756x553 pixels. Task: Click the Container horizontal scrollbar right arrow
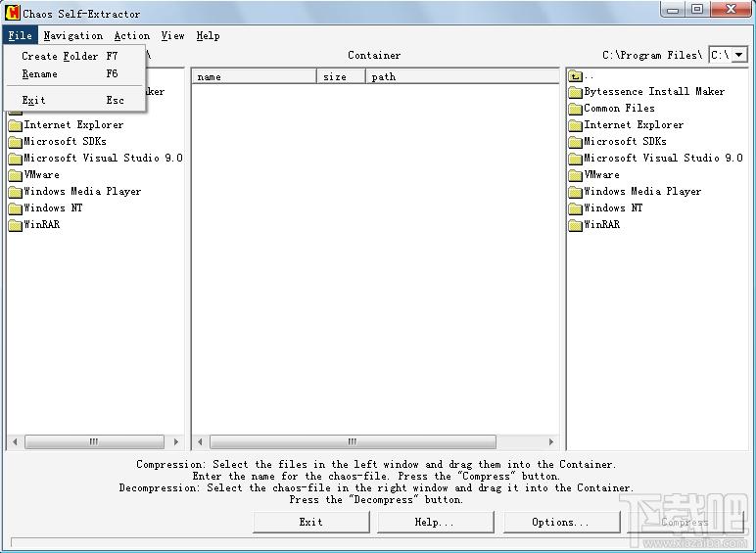tap(551, 442)
